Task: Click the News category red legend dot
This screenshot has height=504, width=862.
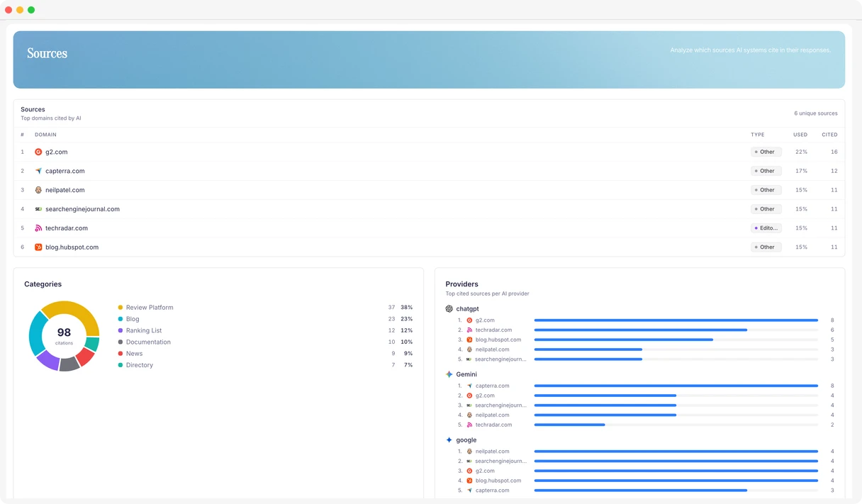Action: pos(121,354)
